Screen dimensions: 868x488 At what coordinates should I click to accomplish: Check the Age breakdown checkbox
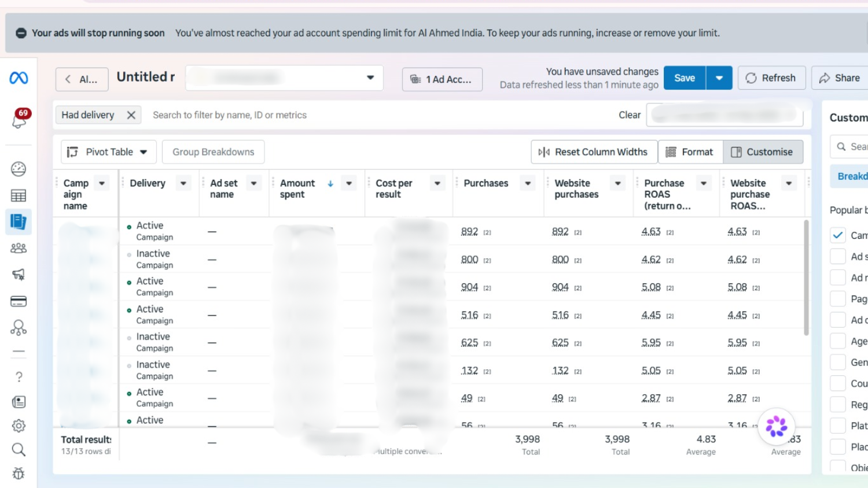click(837, 341)
